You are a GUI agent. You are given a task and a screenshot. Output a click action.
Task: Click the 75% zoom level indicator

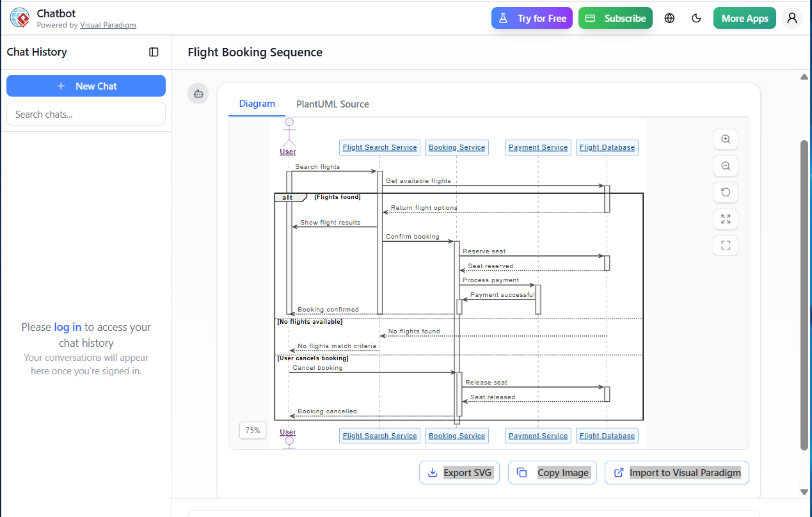click(252, 430)
